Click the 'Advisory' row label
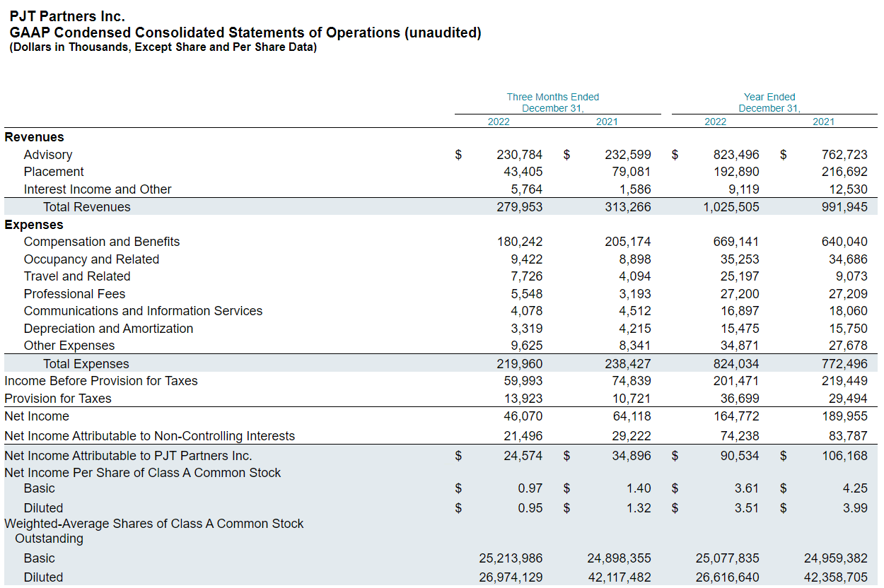This screenshot has width=884, height=588. [48, 155]
